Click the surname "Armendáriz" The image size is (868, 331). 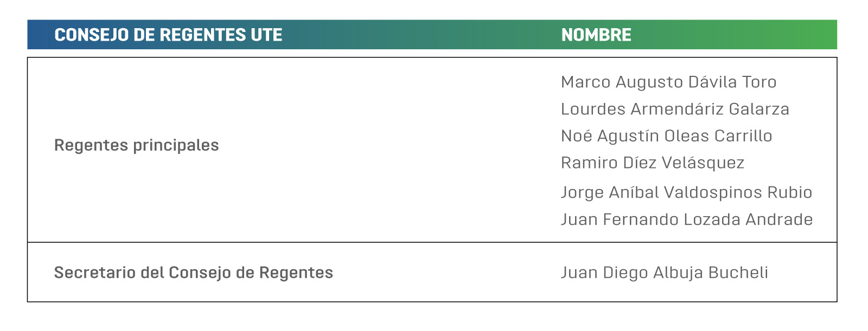[x=676, y=109]
